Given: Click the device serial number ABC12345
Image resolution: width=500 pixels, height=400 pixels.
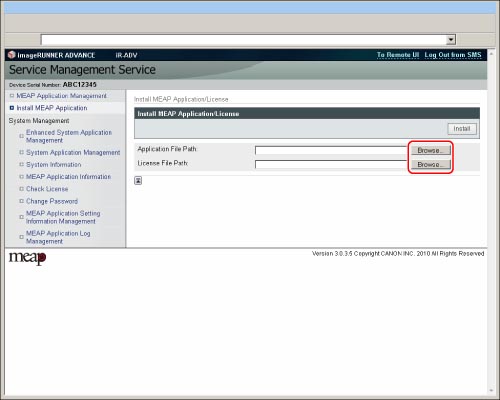Looking at the screenshot, I should (79, 85).
